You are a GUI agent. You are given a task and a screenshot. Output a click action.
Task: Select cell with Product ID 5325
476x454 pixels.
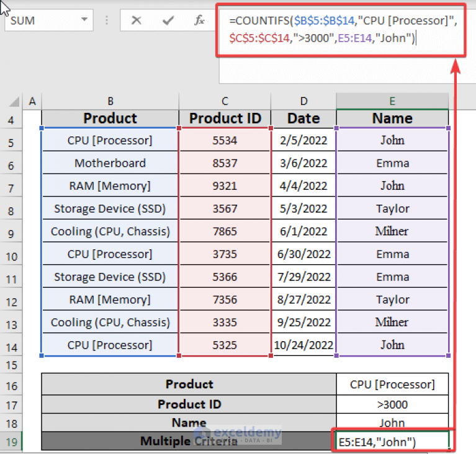(x=225, y=345)
